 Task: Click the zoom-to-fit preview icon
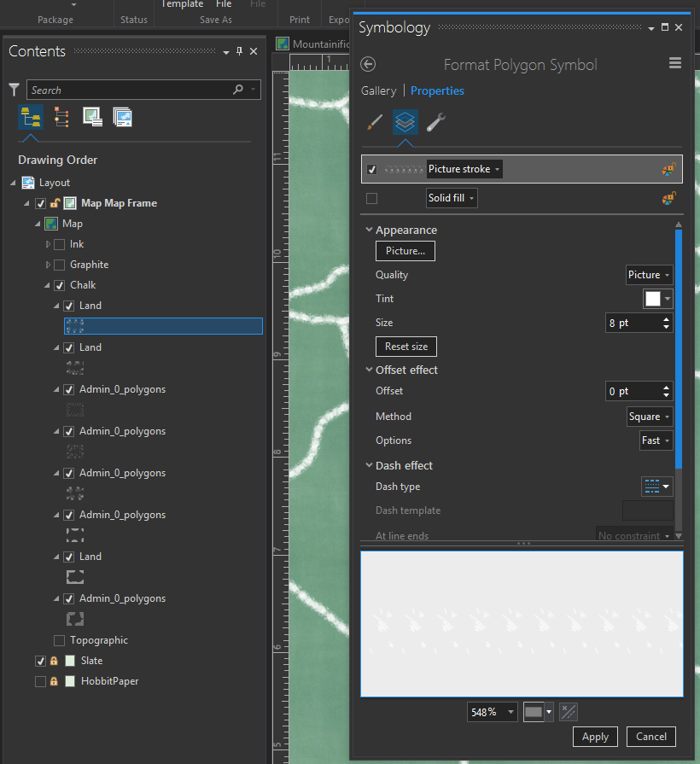tap(569, 712)
